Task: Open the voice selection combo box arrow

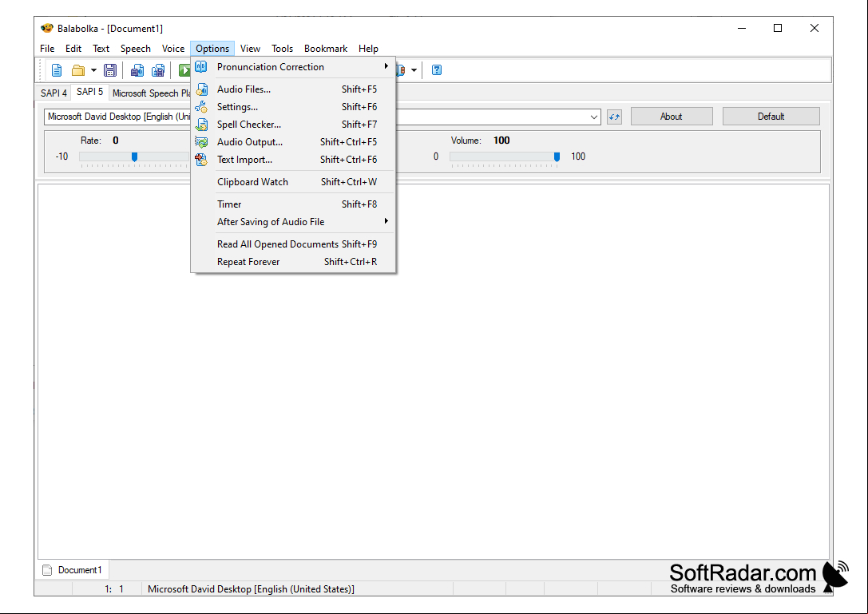Action: [593, 117]
